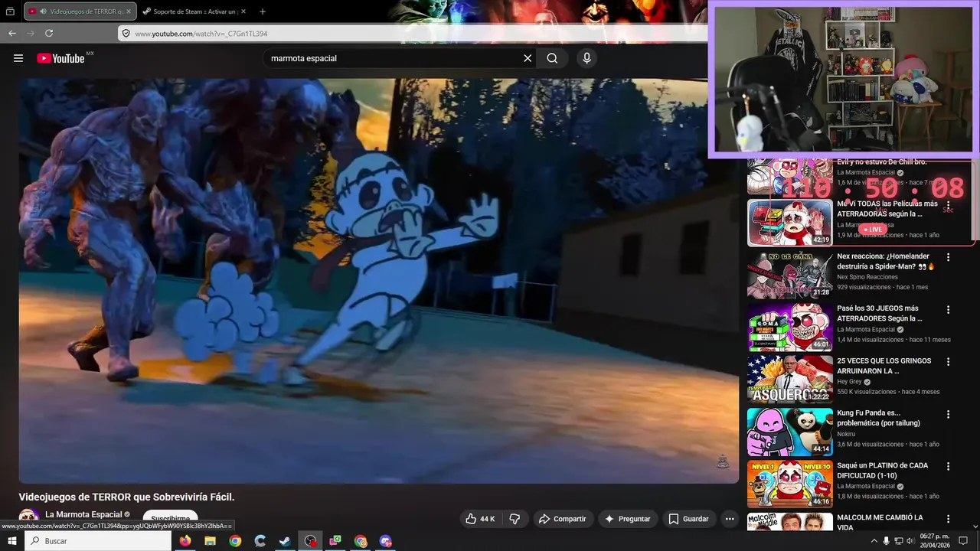The height and width of the screenshot is (551, 980).
Task: Open La Marmota Espacial channel avatar
Action: (29, 518)
